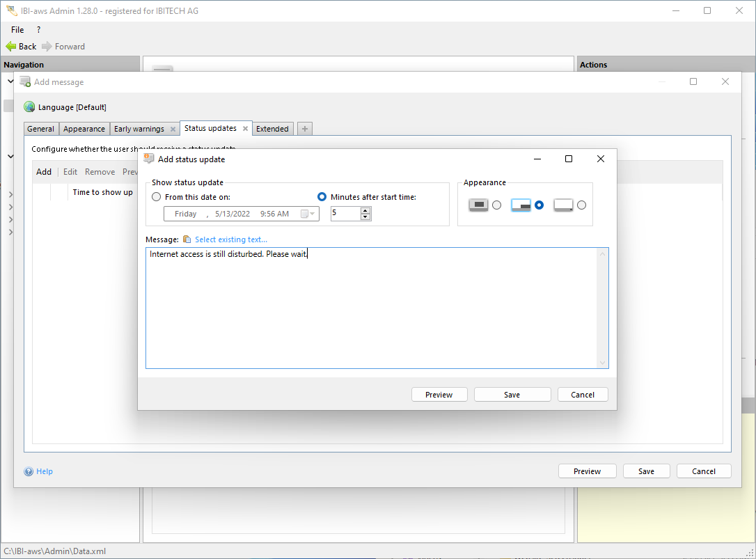The image size is (756, 559).
Task: Close the Early warnings tab with x
Action: [173, 129]
